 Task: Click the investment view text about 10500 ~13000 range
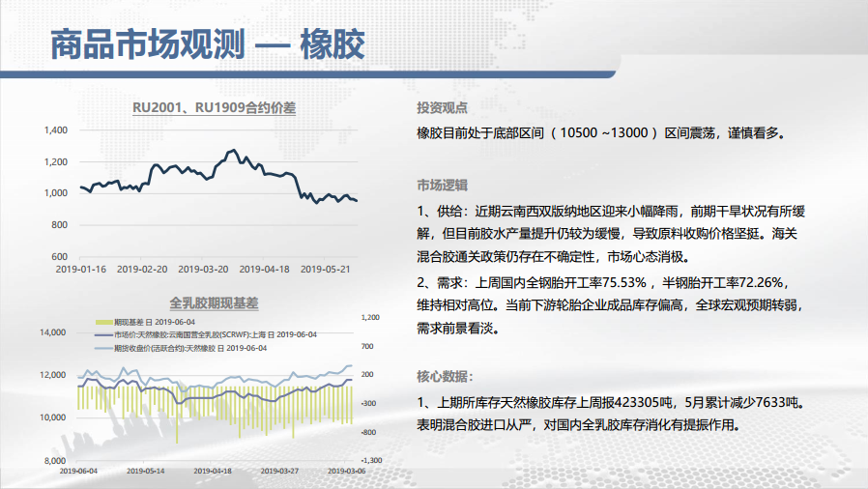pyautogui.click(x=601, y=133)
